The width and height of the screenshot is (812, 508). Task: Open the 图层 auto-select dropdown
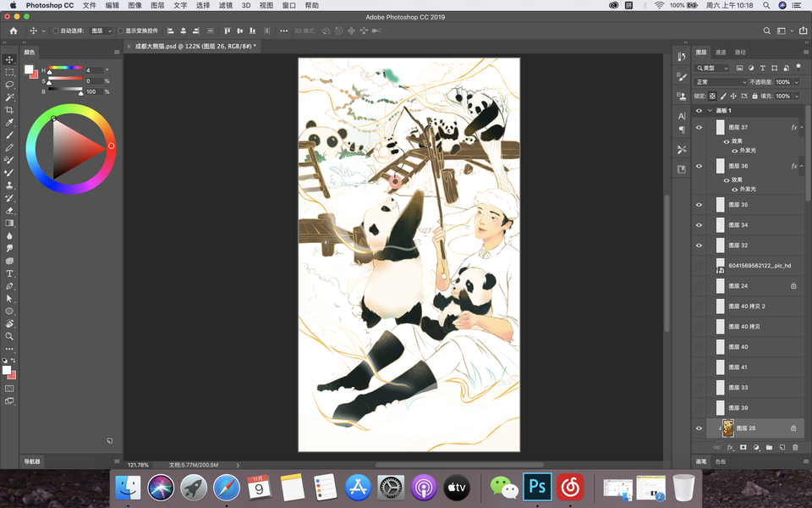[101, 30]
